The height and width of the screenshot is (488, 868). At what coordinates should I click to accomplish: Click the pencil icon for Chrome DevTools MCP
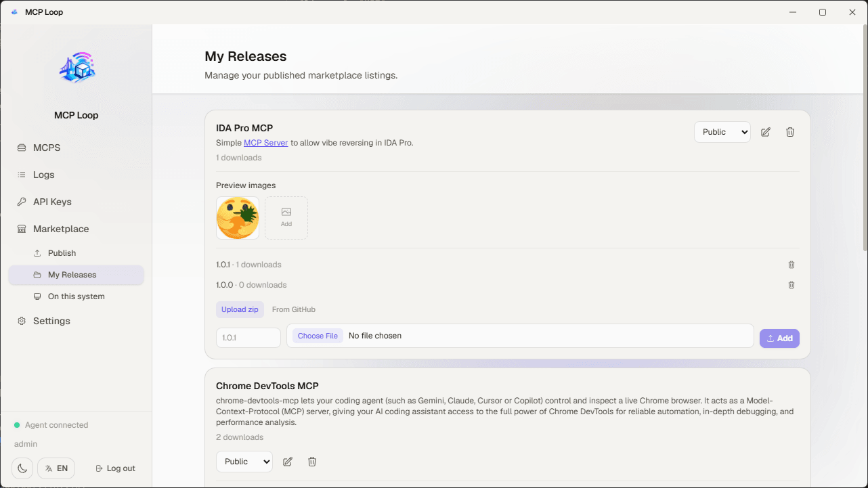[x=288, y=462]
